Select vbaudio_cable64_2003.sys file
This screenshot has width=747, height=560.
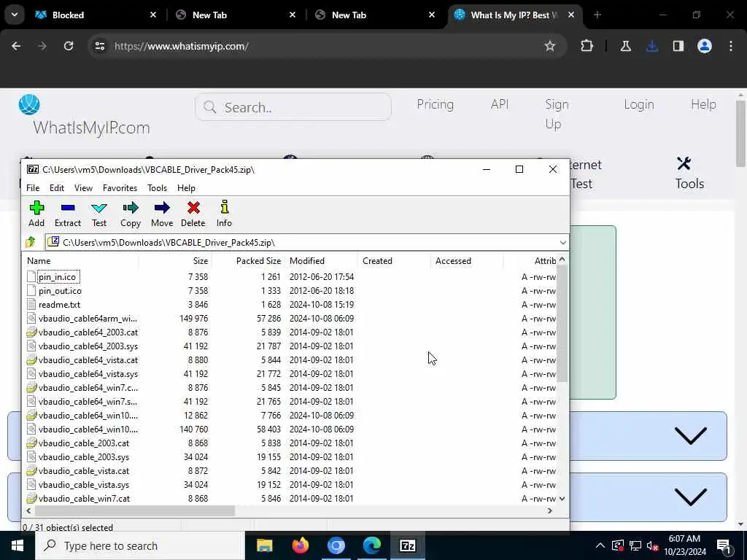click(88, 346)
